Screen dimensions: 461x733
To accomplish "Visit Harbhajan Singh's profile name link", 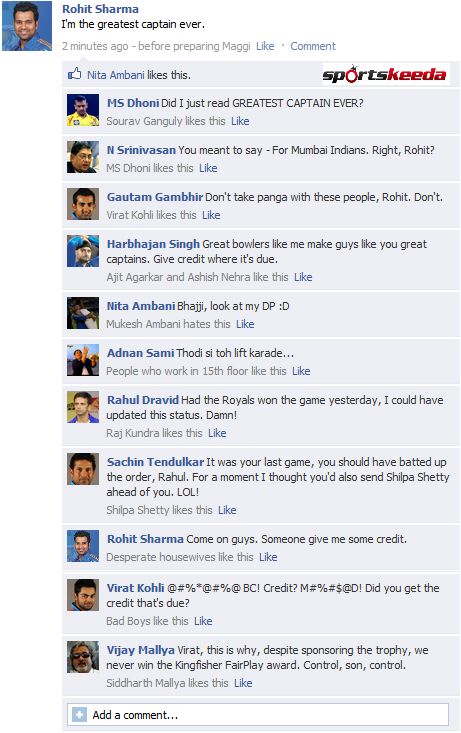I will coord(153,244).
